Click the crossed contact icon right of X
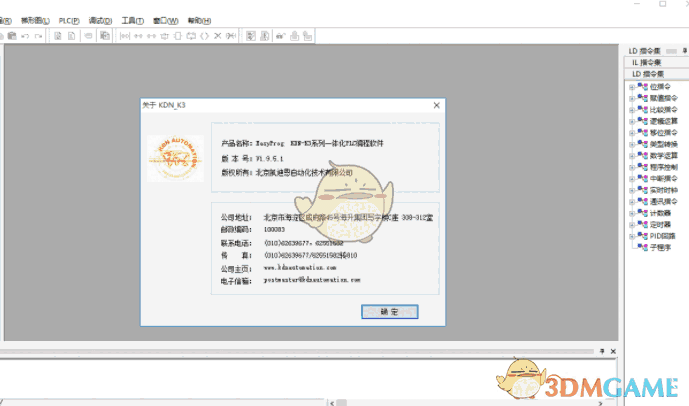689x406 pixels. point(231,36)
